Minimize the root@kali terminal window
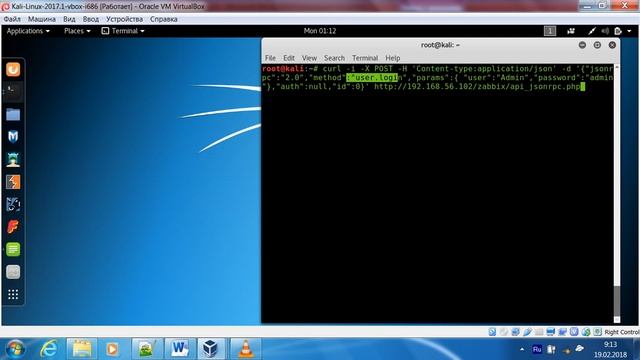The height and width of the screenshot is (360, 640). pos(582,45)
